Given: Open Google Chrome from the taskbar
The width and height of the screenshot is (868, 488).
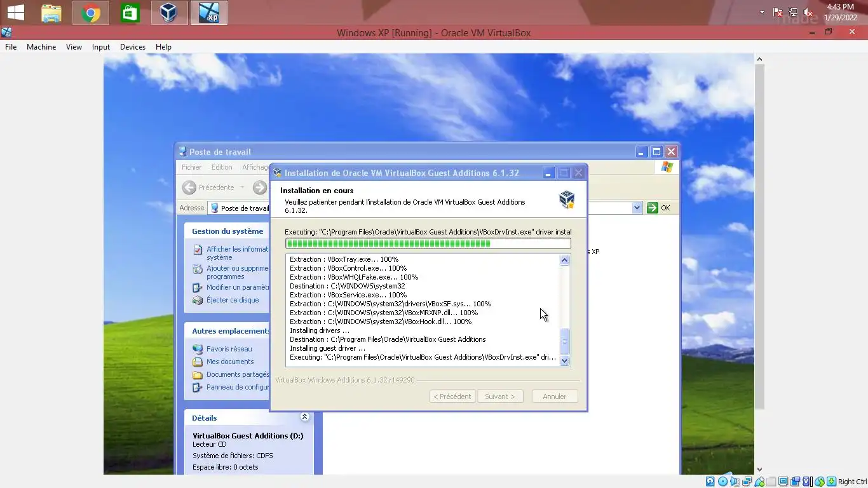Looking at the screenshot, I should point(91,13).
